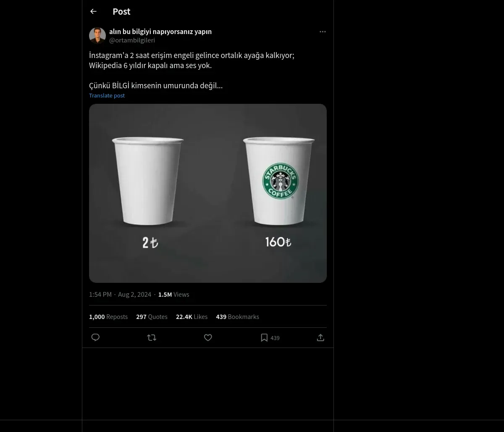Screen dimensions: 504x432
Task: Click the reply speech bubble icon
Action: 95,337
